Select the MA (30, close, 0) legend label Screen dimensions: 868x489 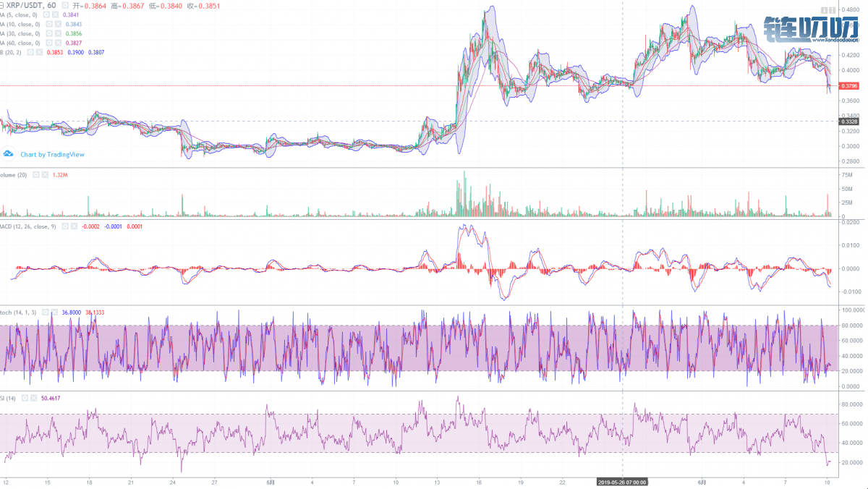pyautogui.click(x=20, y=33)
